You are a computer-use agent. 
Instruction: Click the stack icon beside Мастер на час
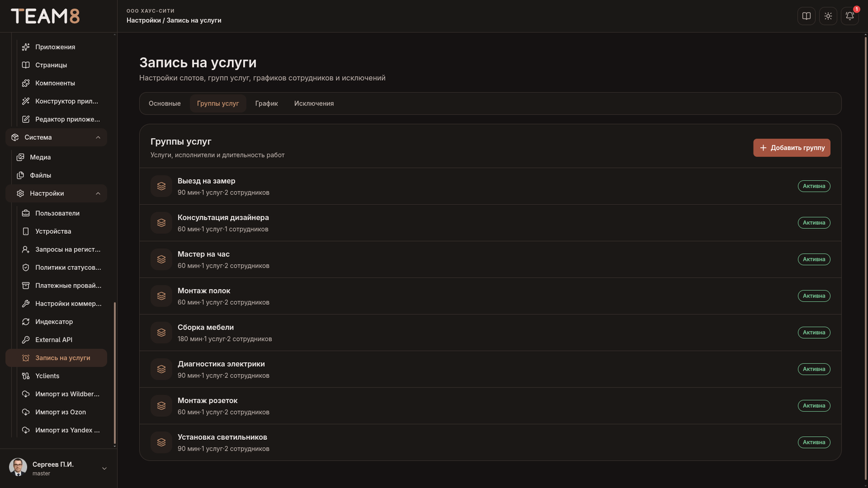pyautogui.click(x=162, y=260)
